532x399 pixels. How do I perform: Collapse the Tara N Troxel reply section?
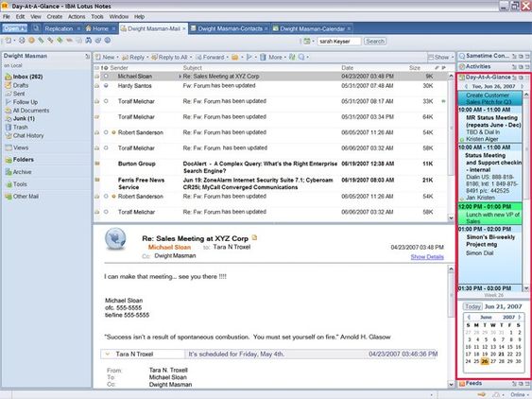click(x=108, y=355)
